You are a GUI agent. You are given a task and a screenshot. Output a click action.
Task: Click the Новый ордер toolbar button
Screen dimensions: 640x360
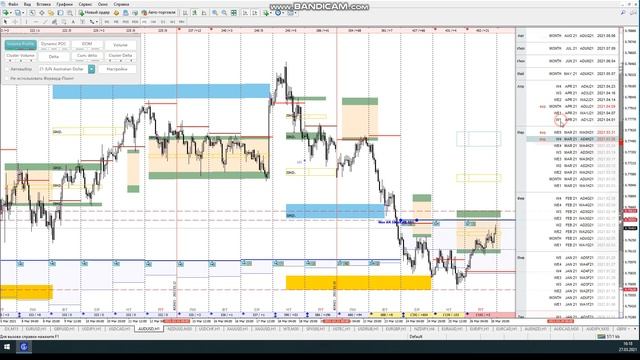[95, 13]
